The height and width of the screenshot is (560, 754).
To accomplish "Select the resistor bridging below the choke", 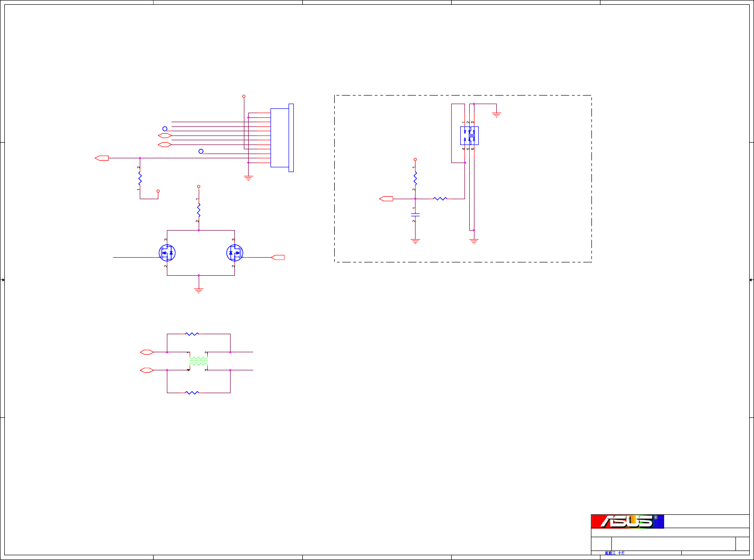I will click(x=192, y=393).
